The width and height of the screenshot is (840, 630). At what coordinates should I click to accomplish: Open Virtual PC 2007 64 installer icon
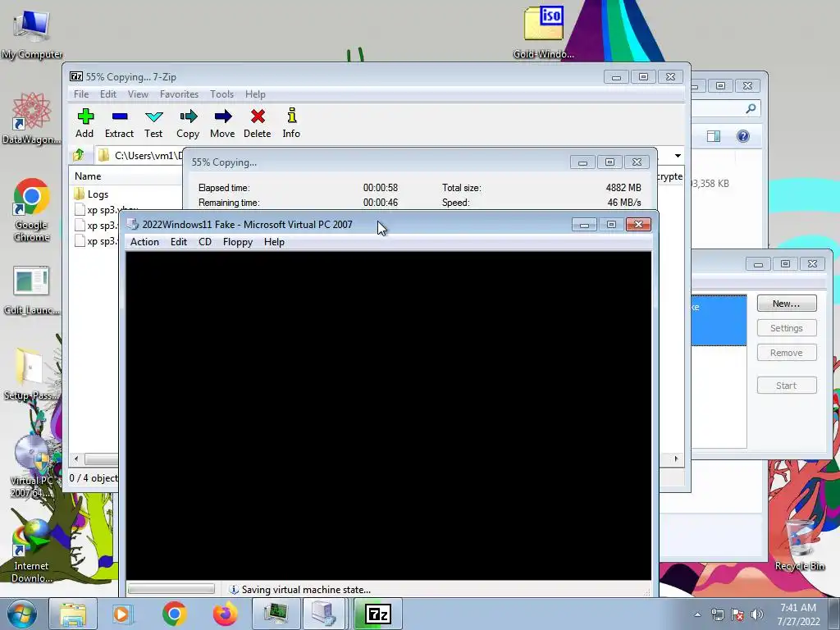coord(32,466)
